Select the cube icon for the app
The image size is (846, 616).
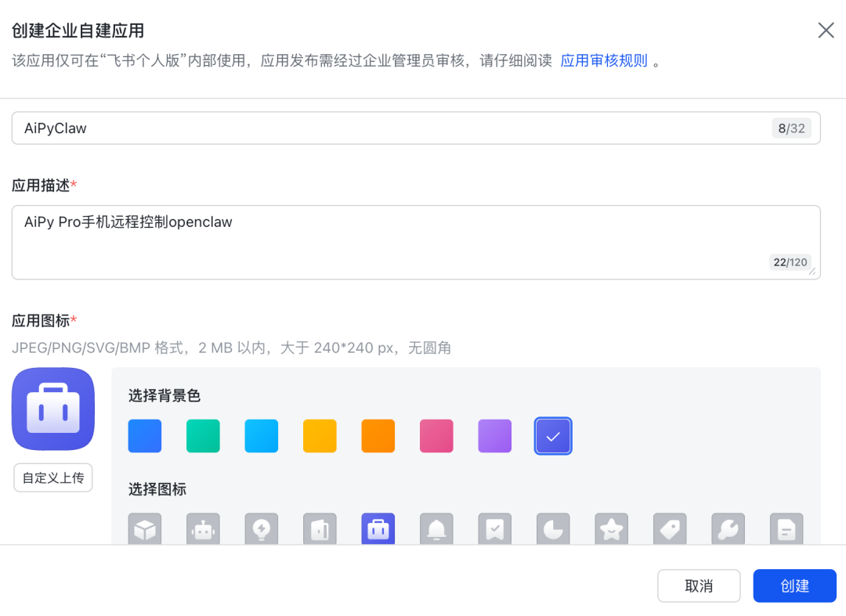[145, 528]
